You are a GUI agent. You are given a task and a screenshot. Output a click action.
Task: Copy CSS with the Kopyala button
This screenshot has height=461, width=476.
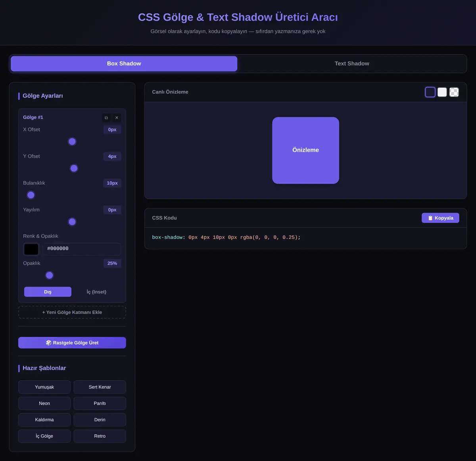coord(440,218)
